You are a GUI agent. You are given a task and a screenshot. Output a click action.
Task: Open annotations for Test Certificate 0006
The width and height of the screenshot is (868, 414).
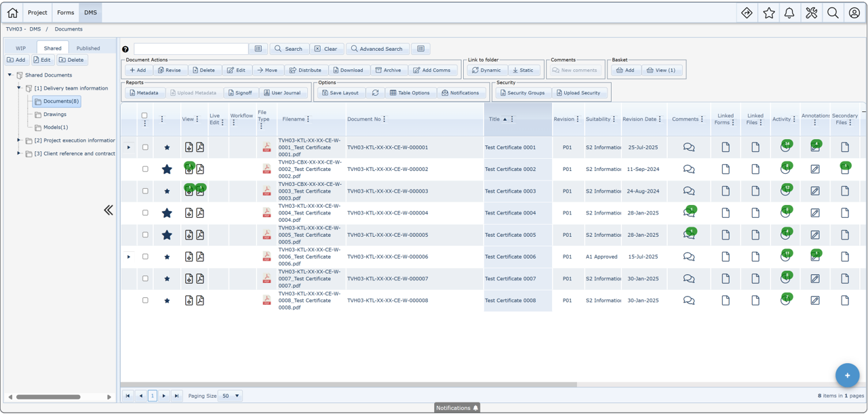[x=815, y=257]
